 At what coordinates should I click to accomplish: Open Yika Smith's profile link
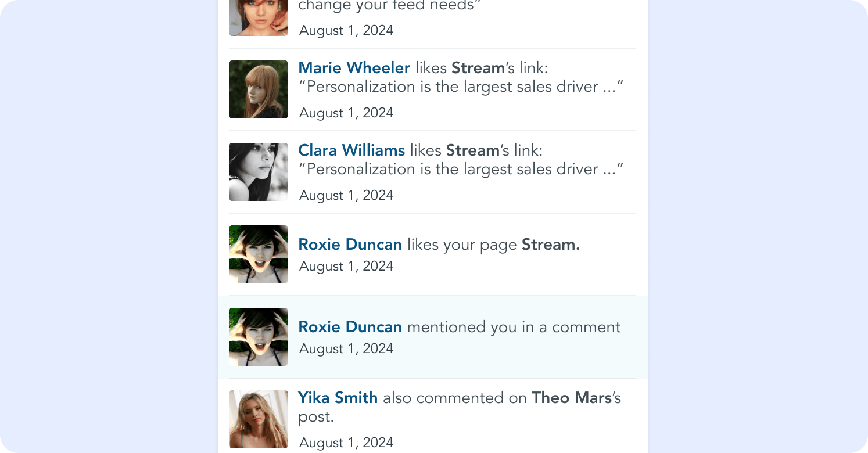pos(338,398)
